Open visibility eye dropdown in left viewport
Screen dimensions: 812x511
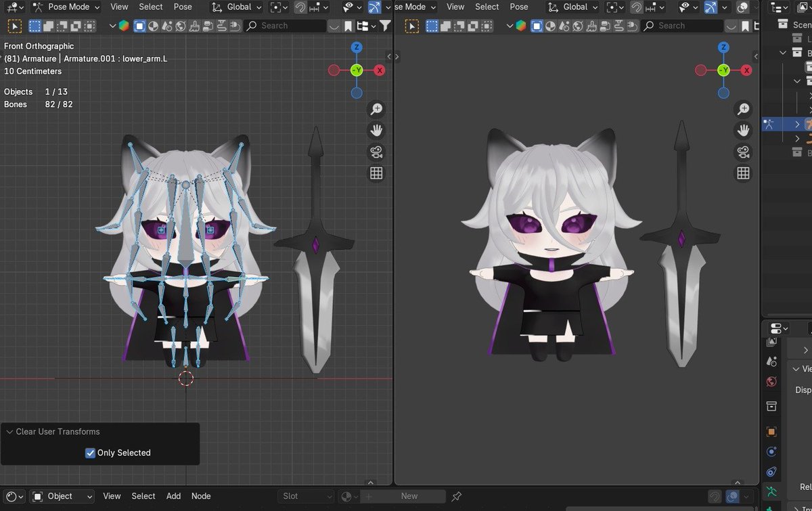[352, 7]
